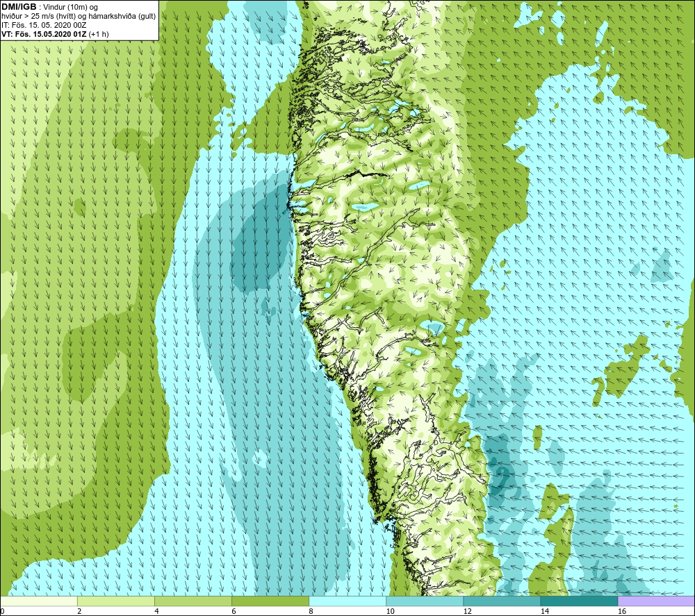Click the legend scale label 16
695x616 pixels.
click(x=622, y=612)
